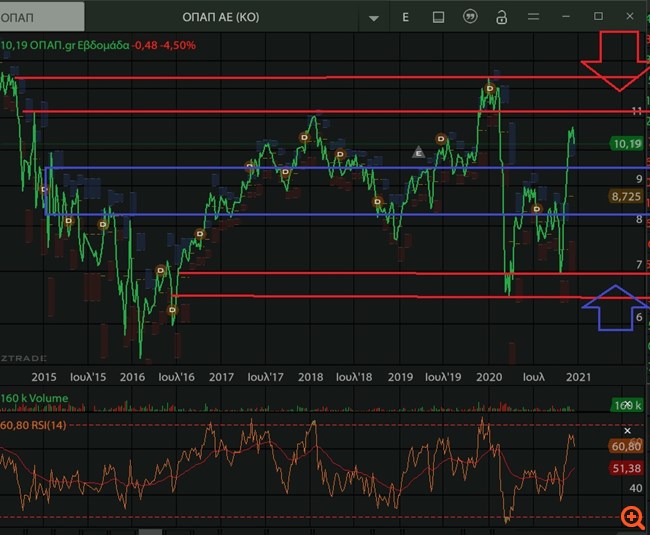Click the Ιουλ'15 time axis label
Image resolution: width=650 pixels, height=535 pixels.
88,377
